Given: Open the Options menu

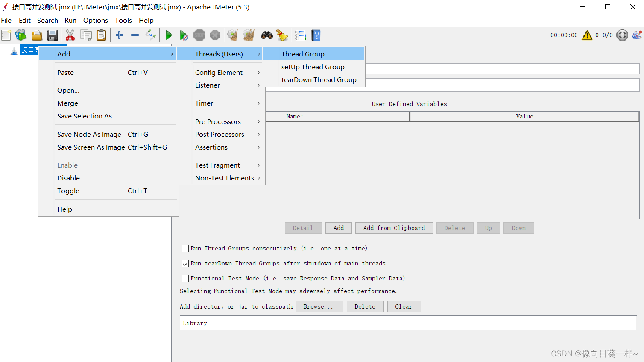Looking at the screenshot, I should [x=96, y=20].
